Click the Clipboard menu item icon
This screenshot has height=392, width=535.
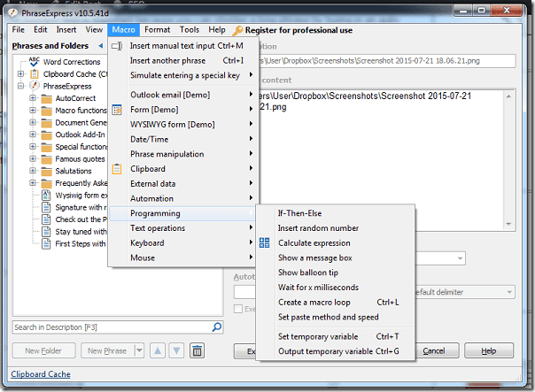117,169
